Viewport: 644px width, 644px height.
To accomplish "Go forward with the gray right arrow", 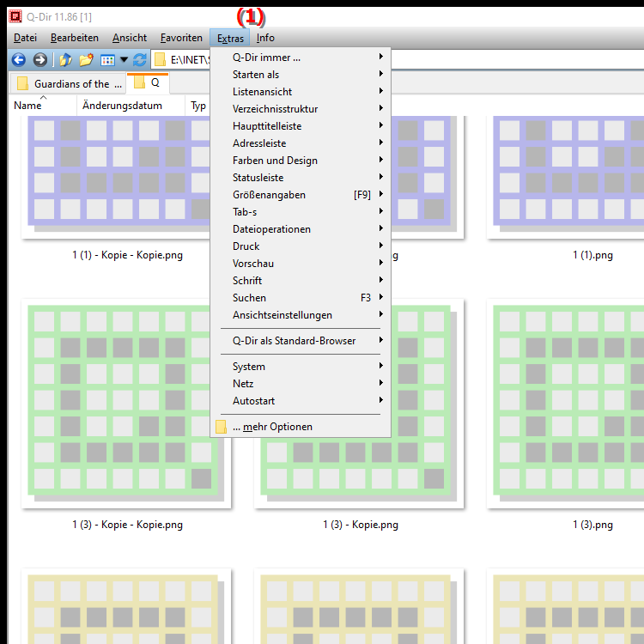I will (x=39, y=60).
